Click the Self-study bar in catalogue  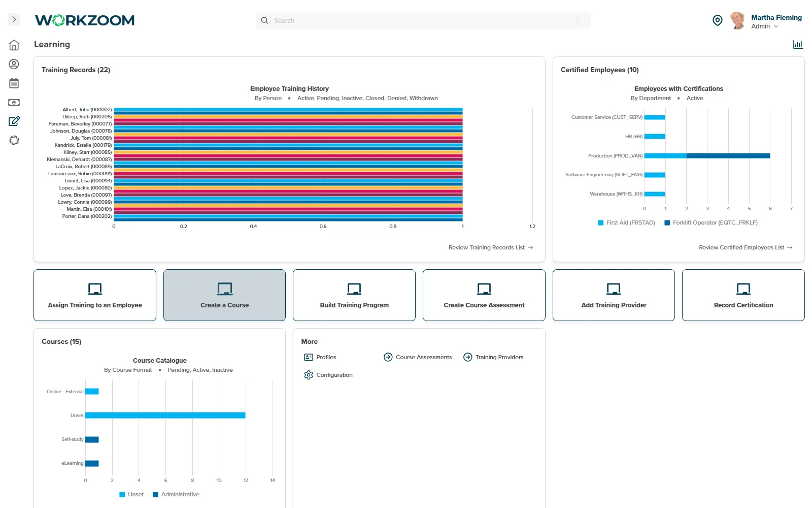[92, 439]
